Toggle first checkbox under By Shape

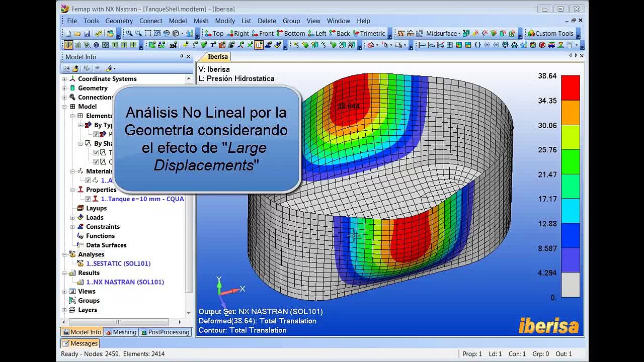click(96, 153)
